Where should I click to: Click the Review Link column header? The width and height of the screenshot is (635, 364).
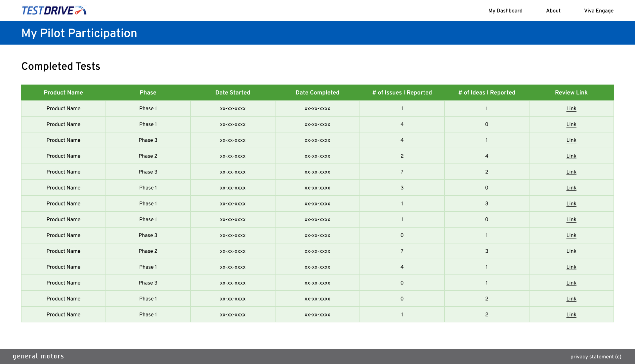pyautogui.click(x=571, y=92)
